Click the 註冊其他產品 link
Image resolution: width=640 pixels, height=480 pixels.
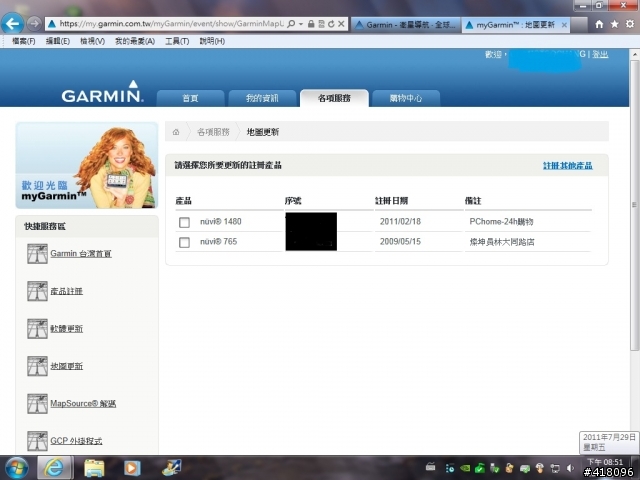click(x=568, y=166)
